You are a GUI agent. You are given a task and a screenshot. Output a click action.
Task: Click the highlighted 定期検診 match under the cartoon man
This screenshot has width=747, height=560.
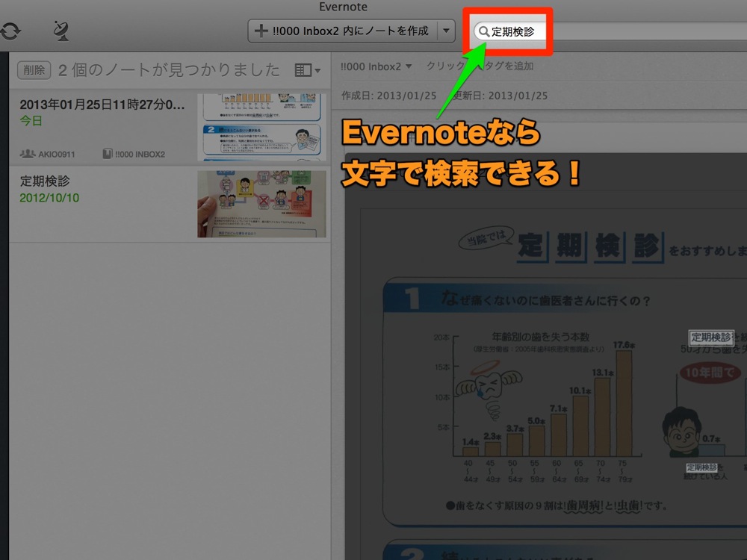pyautogui.click(x=701, y=467)
